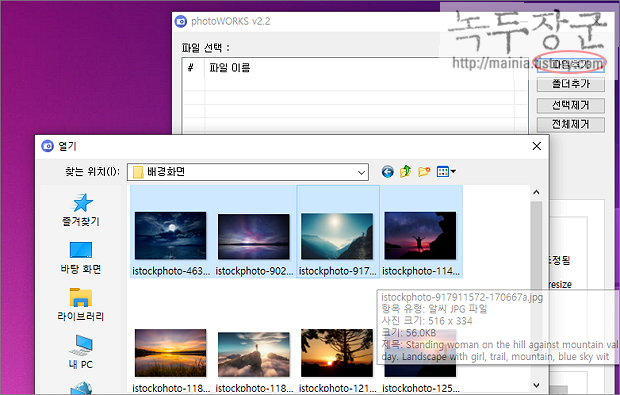Close the 열기 open dialog

537,146
